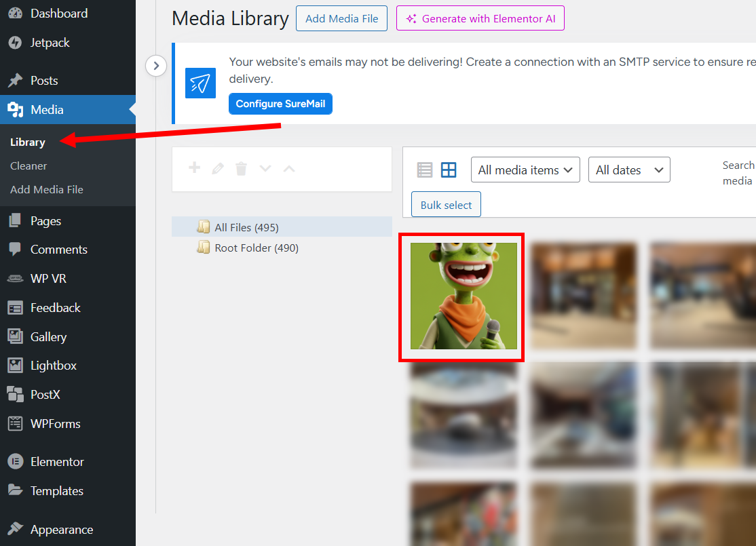This screenshot has height=546, width=756.
Task: Select the All Files (495) folder
Action: (x=282, y=227)
